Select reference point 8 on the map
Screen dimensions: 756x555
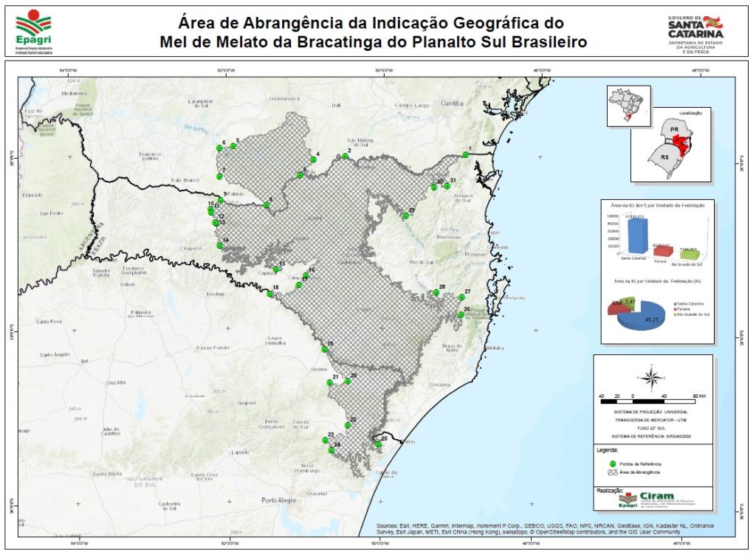pyautogui.click(x=266, y=204)
